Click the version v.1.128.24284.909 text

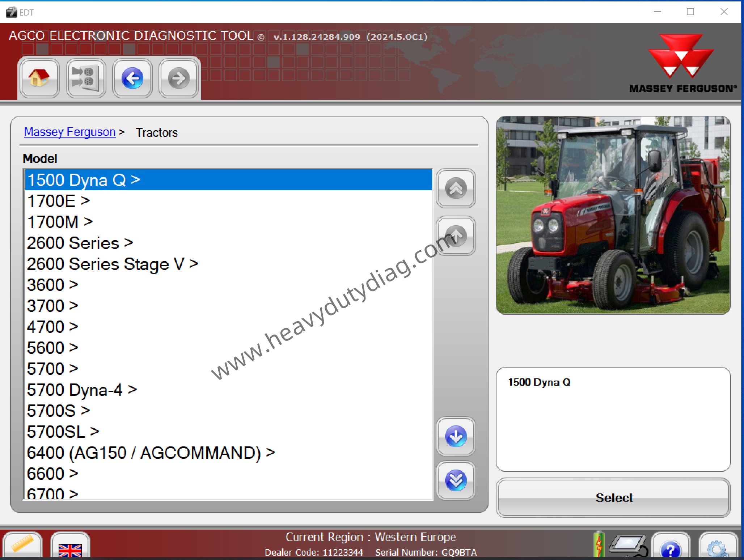317,37
